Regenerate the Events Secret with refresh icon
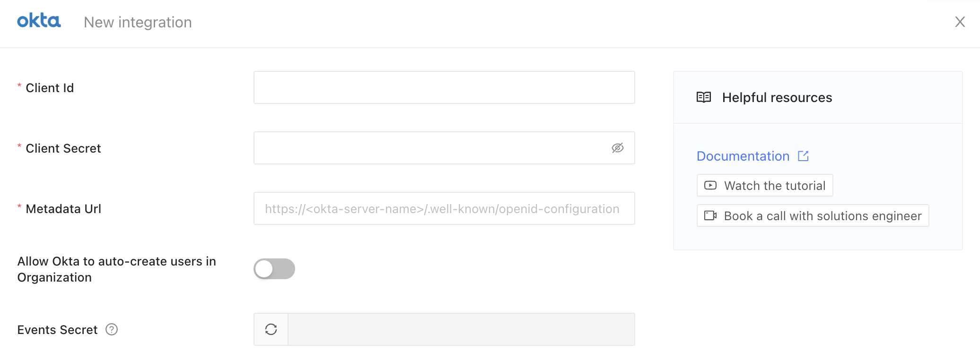This screenshot has height=360, width=980. 271,329
